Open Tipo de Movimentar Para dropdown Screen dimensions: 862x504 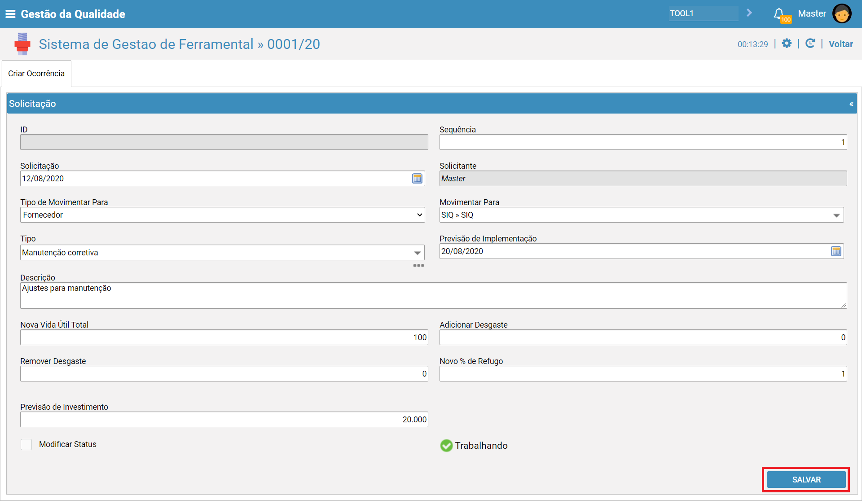click(223, 215)
